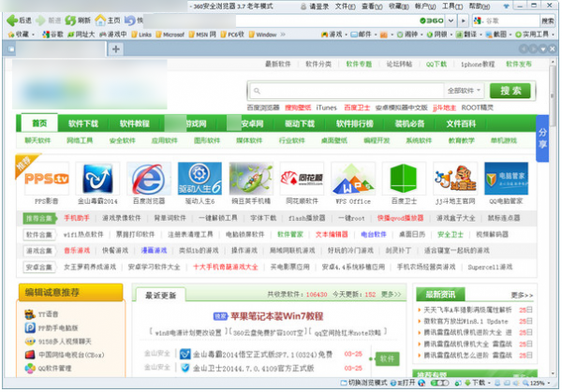The height and width of the screenshot is (392, 562).
Task: Select the 软件下载 navigation tab
Action: point(83,123)
